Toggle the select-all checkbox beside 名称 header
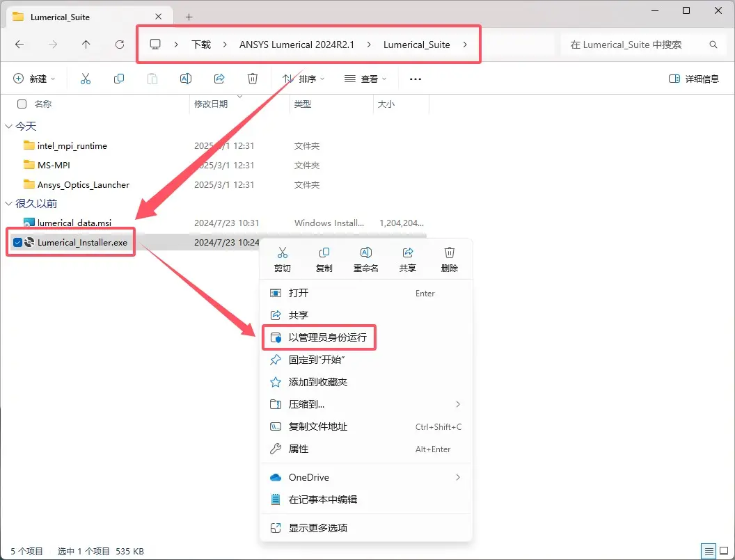This screenshot has width=735, height=560. point(22,104)
